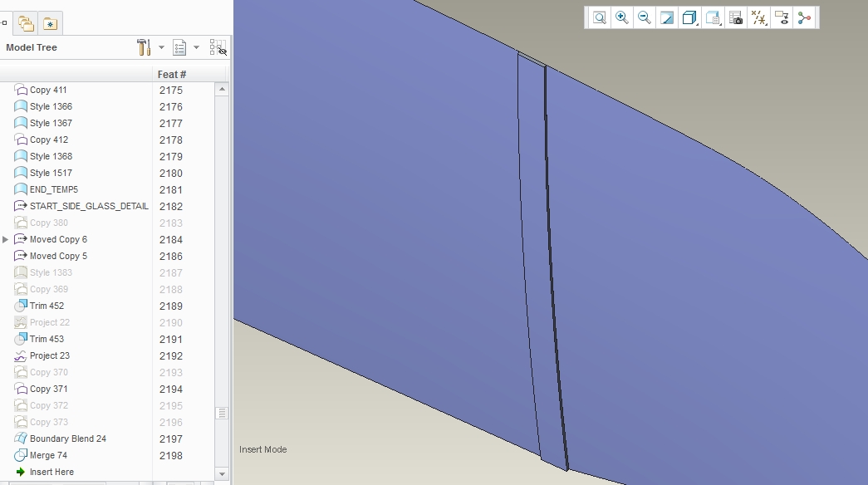Select the suppressed Copy 372 feature
Screen dimensions: 868x485
[x=49, y=405]
